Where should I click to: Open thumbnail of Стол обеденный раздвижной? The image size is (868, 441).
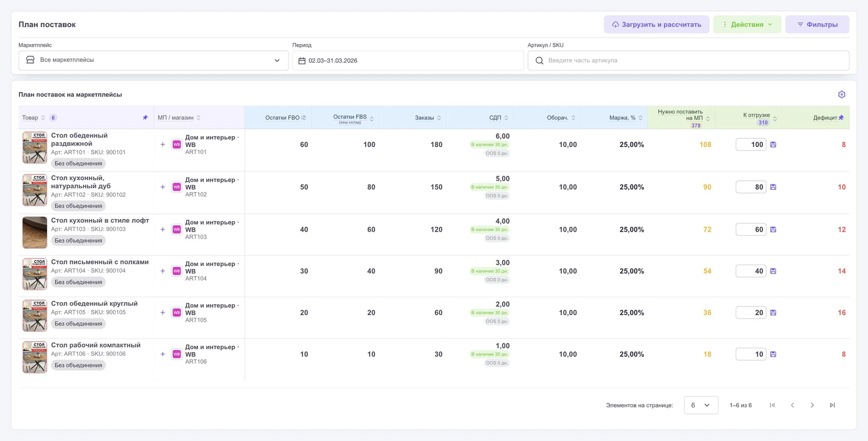coord(35,148)
